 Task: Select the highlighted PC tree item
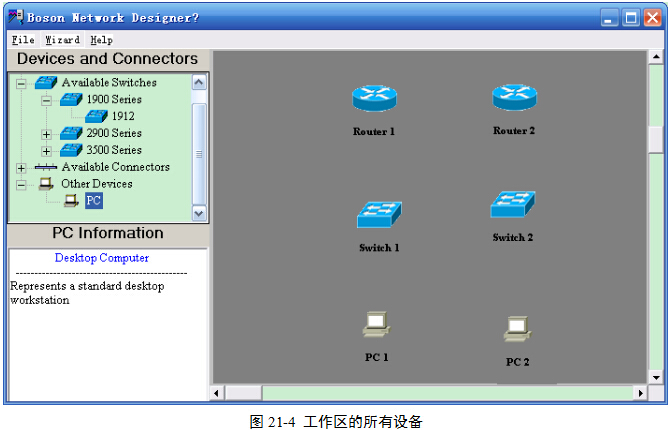pos(94,200)
